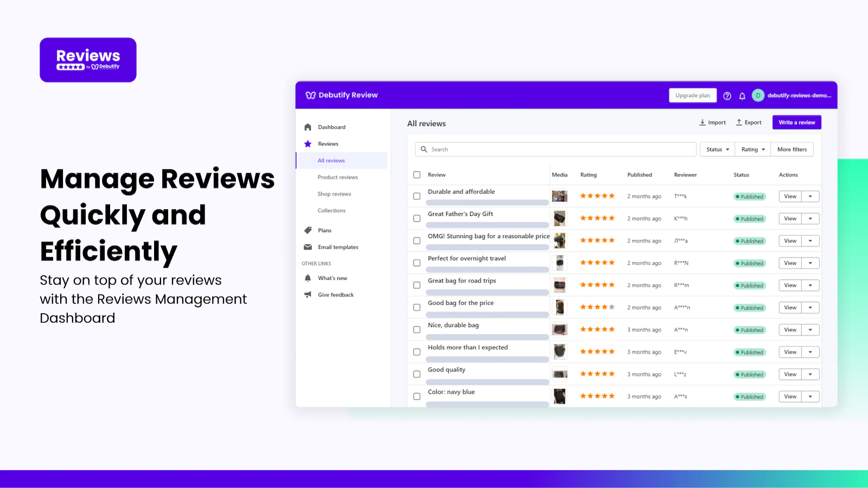The height and width of the screenshot is (488, 868).
Task: Check the Durable and affordable review
Action: click(x=417, y=196)
